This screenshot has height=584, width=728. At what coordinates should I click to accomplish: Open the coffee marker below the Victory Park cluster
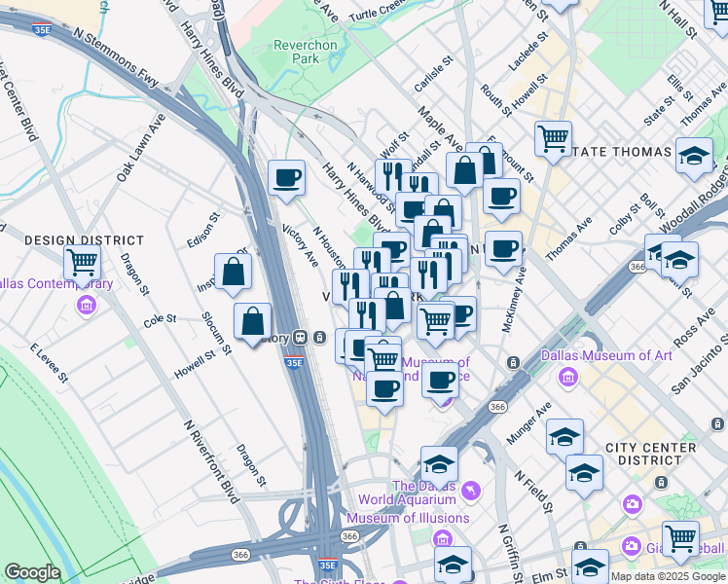tap(384, 391)
